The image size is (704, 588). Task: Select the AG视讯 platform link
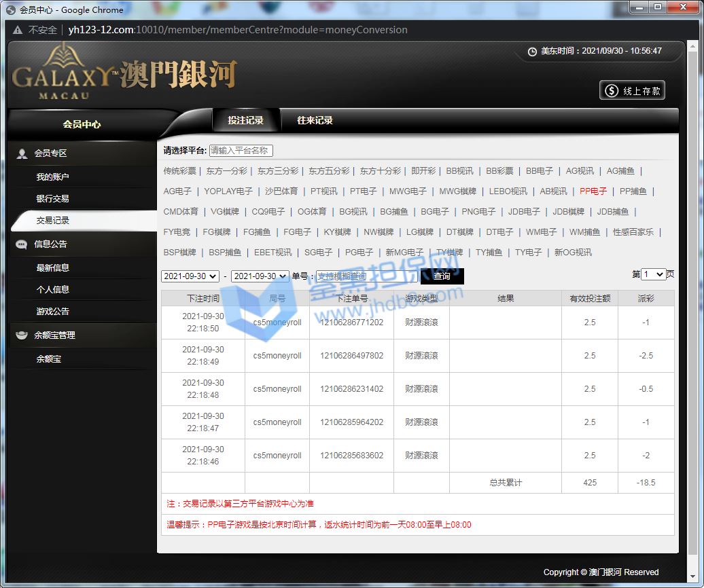pos(580,171)
